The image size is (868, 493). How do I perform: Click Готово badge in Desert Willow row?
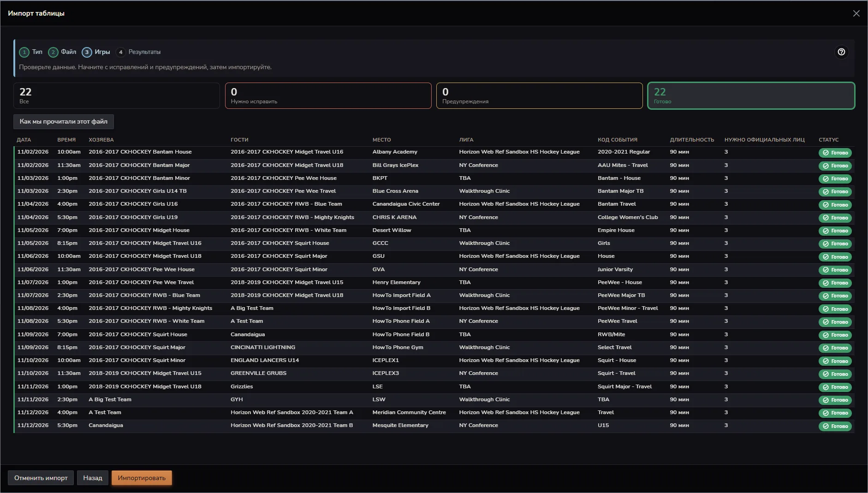coord(835,231)
